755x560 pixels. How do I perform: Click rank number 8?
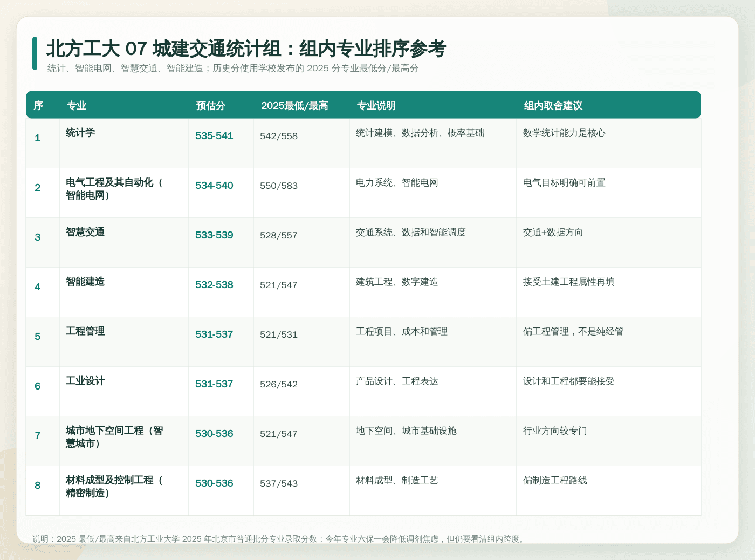click(x=37, y=486)
